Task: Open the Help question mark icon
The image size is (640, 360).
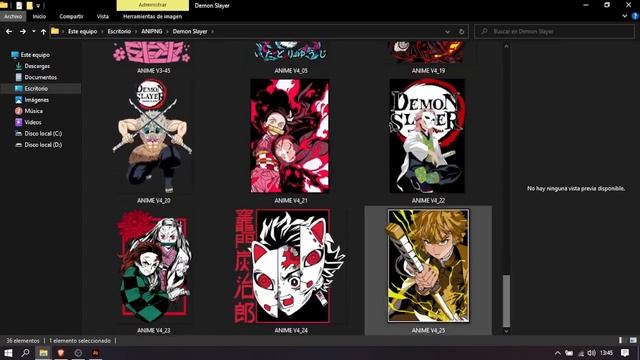Action: (635, 16)
